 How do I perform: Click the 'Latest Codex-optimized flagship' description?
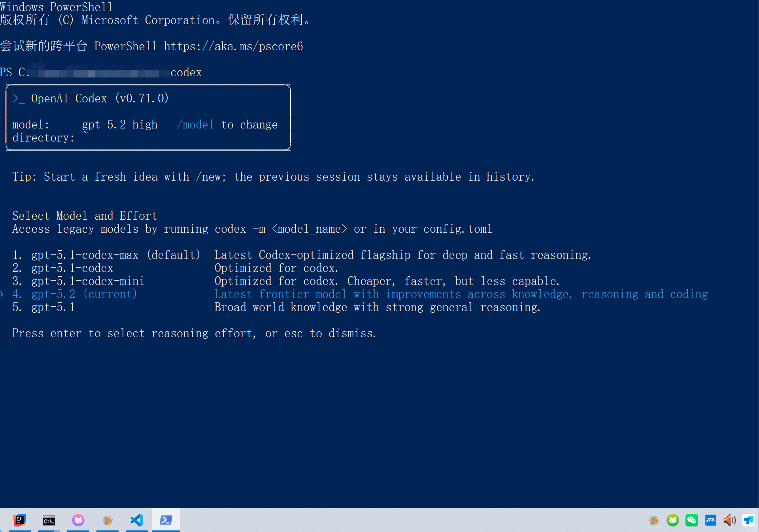coord(403,255)
